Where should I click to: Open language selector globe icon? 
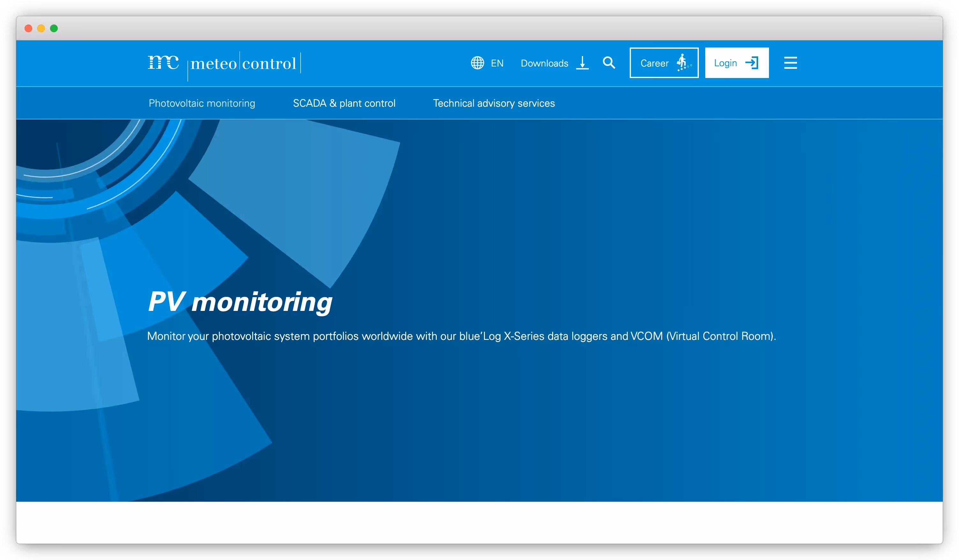(x=477, y=63)
